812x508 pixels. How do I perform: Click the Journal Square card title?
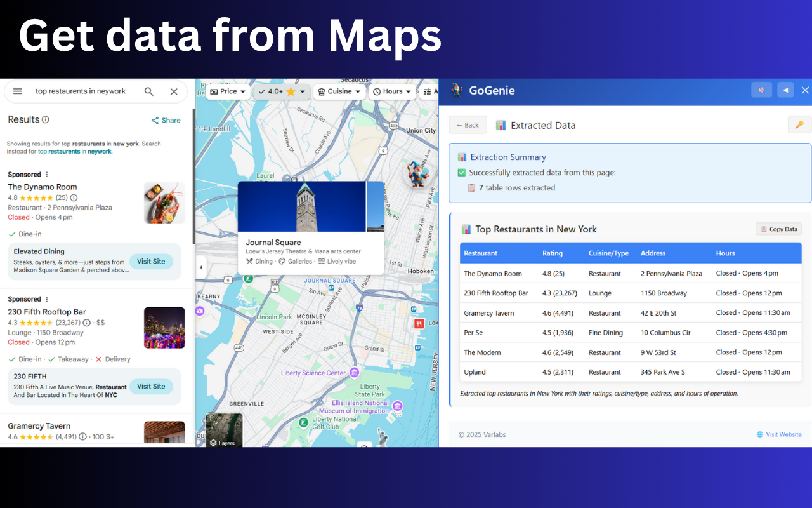pyautogui.click(x=273, y=243)
